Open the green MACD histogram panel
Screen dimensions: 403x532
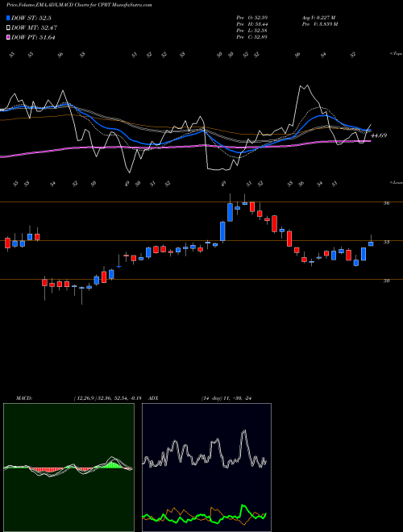[x=69, y=468]
